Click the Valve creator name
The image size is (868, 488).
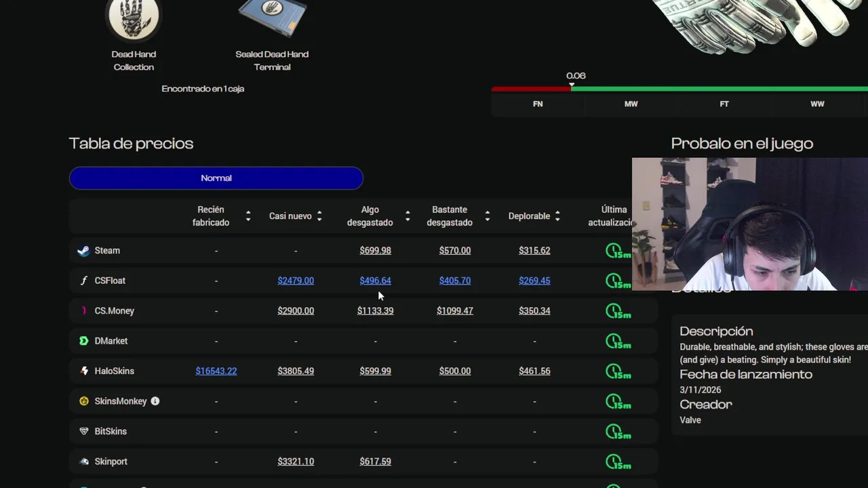click(x=690, y=420)
